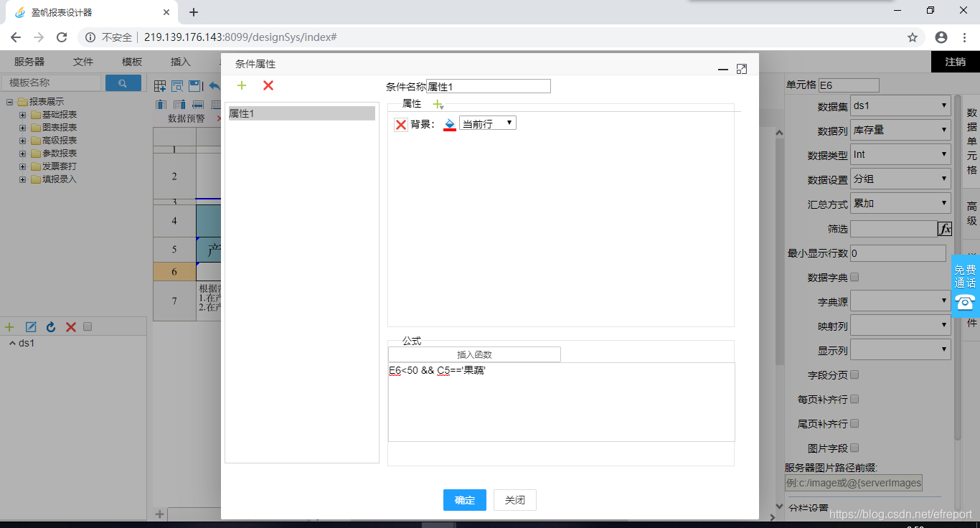This screenshot has height=528, width=980.
Task: Toggle the 数据字典 checkbox
Action: (x=854, y=277)
